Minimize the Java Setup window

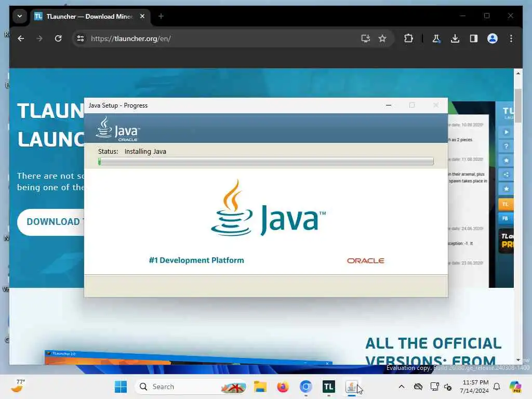(389, 105)
